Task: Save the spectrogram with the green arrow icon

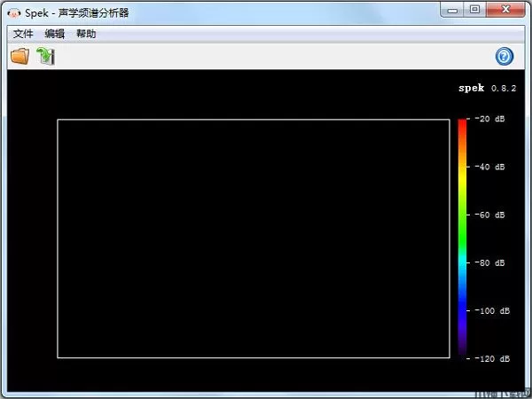Action: click(x=46, y=56)
